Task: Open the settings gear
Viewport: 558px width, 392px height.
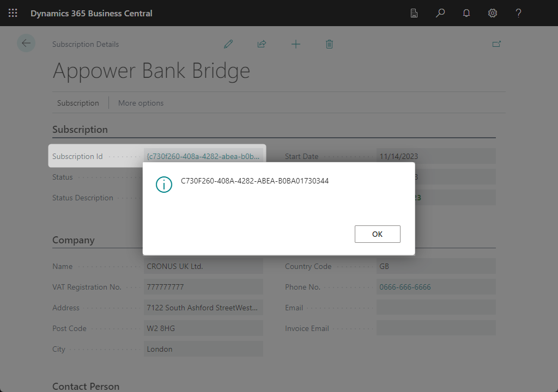Action: [493, 13]
